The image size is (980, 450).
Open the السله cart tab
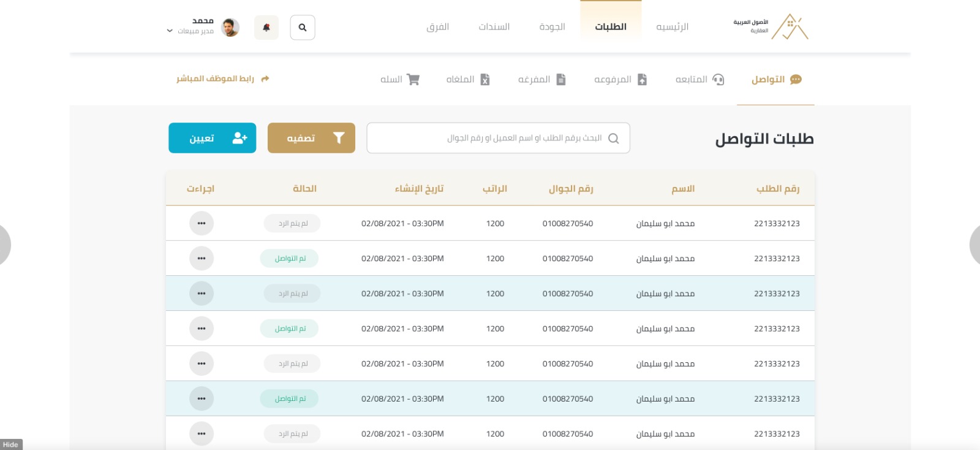click(x=399, y=80)
